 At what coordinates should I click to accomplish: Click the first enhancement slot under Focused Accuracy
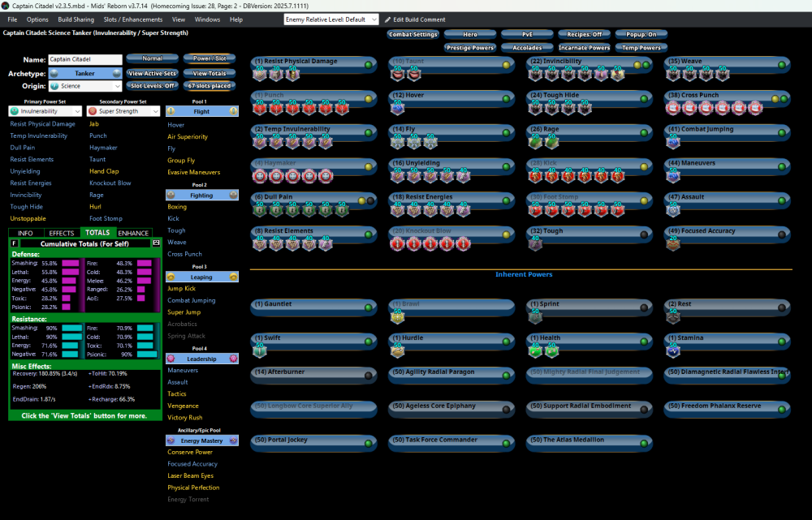(x=673, y=244)
